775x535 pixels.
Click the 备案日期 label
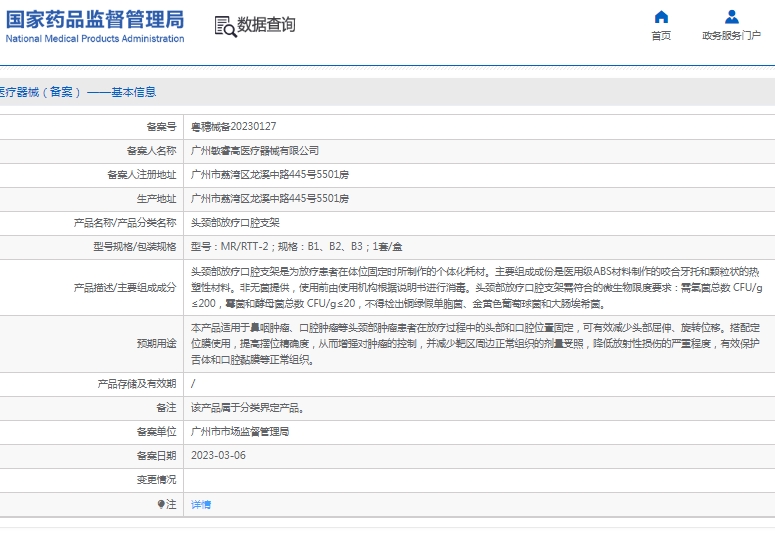click(157, 455)
